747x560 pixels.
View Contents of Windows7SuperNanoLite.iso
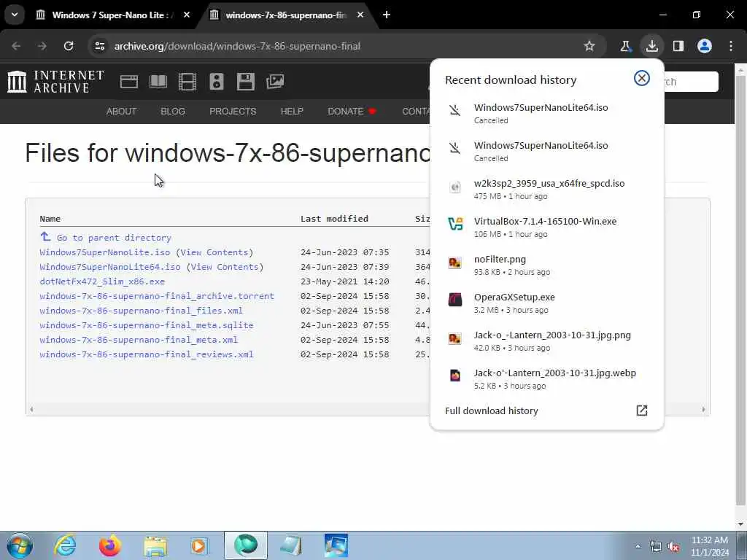(x=215, y=252)
